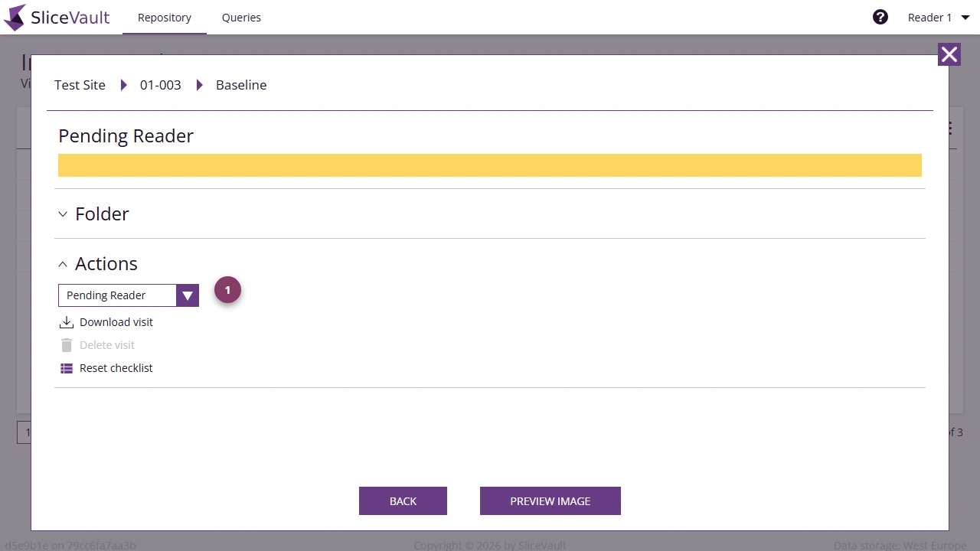Click the delete visit trash icon

click(67, 344)
